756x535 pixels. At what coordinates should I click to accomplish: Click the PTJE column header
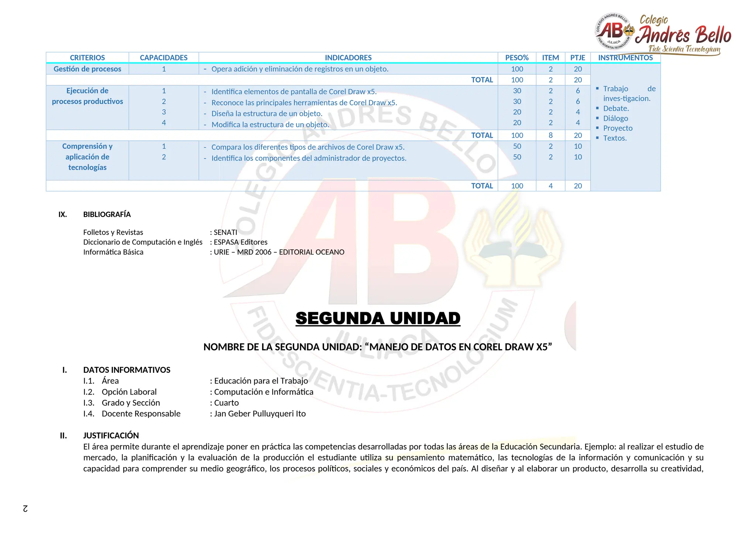pos(578,58)
